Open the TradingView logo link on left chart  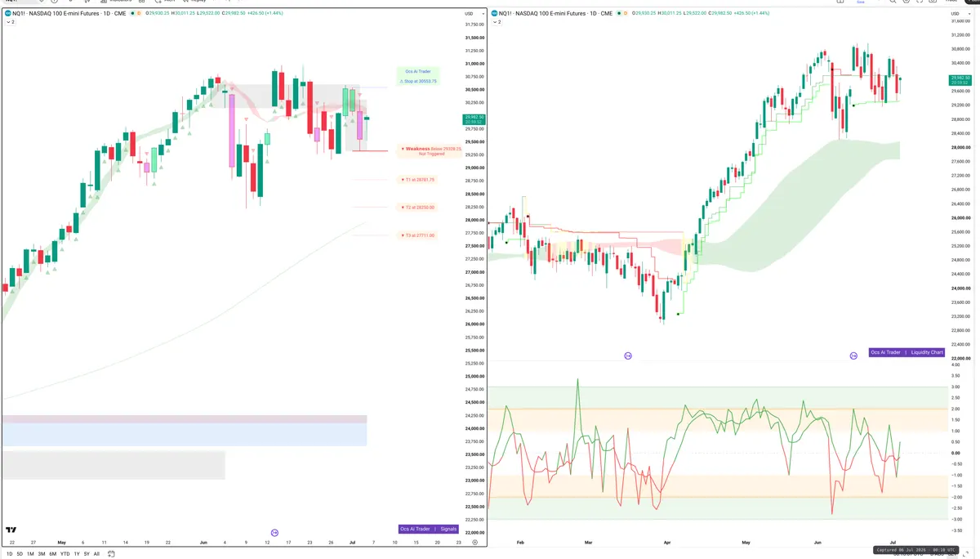coord(11,531)
